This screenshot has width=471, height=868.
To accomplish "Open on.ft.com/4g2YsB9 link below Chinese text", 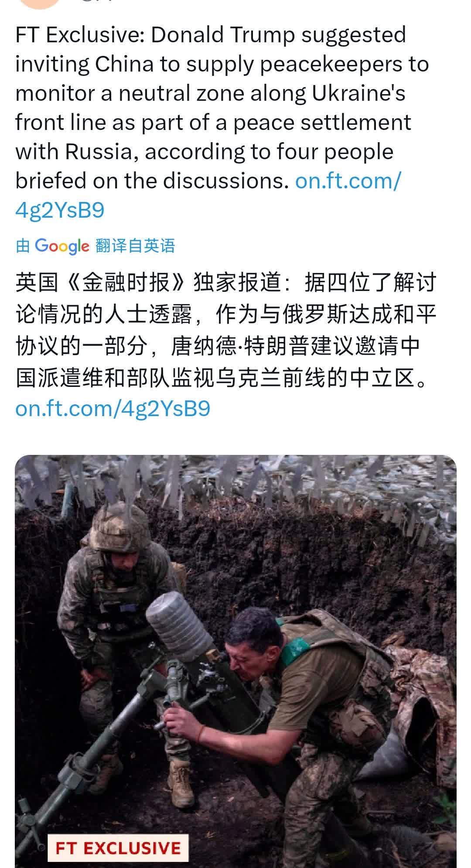I will (x=113, y=408).
